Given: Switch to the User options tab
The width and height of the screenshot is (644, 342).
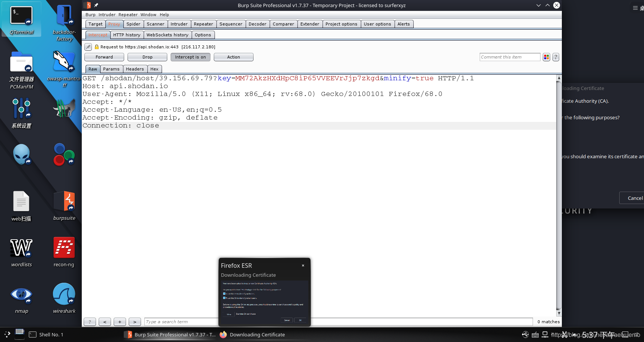Looking at the screenshot, I should coord(377,24).
